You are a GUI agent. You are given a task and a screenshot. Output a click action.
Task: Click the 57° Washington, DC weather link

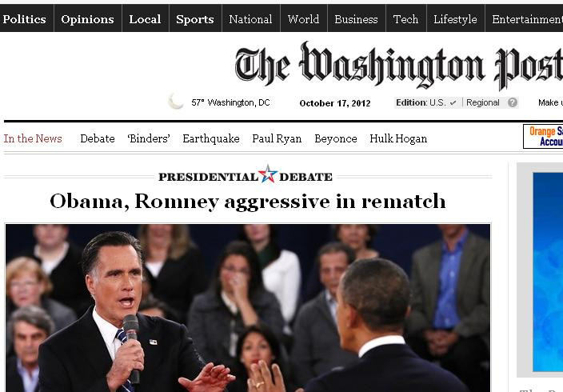(230, 102)
